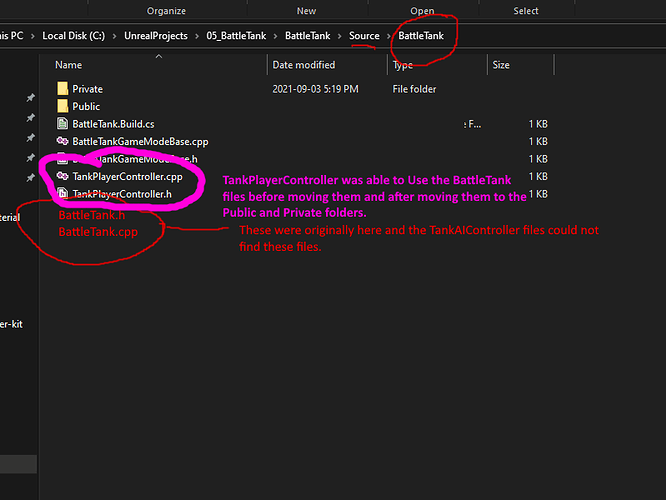
Task: Sort files by Date modified column
Action: (304, 65)
